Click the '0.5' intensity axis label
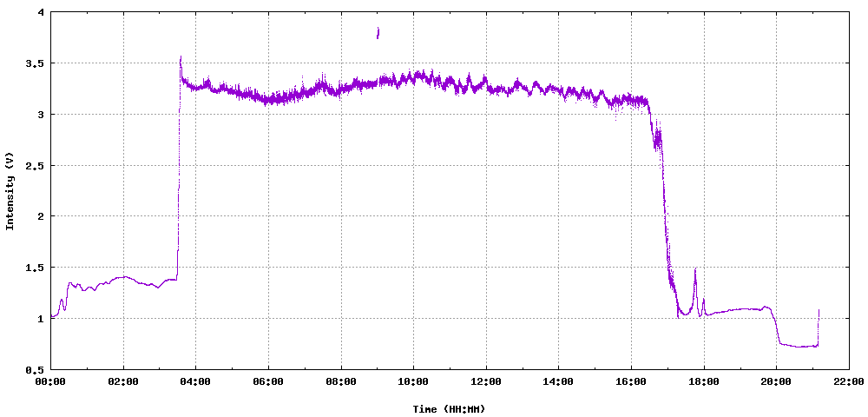 [x=36, y=369]
